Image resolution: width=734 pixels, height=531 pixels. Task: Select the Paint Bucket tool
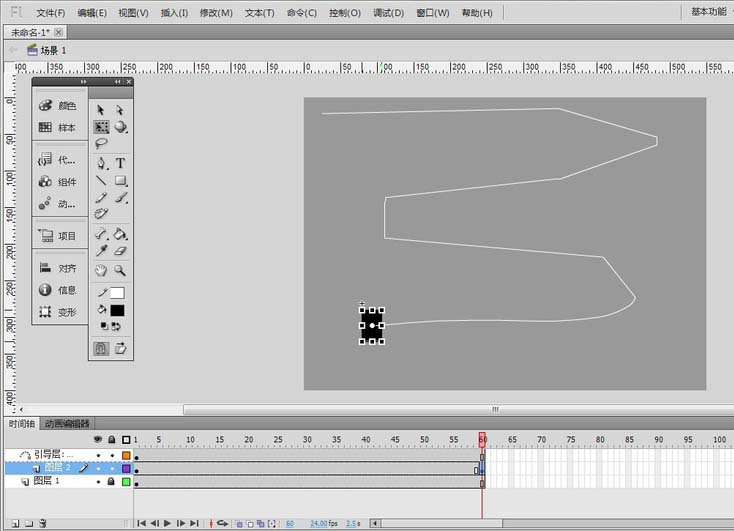tap(121, 233)
